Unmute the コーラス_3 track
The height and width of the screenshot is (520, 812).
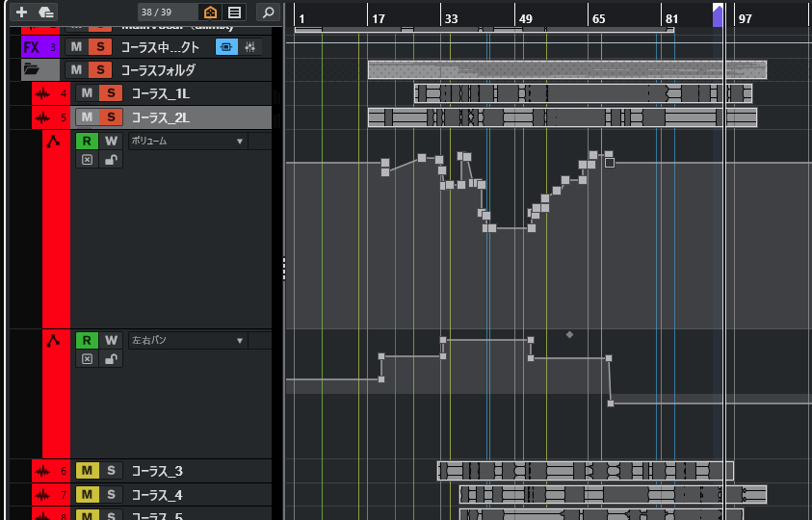click(x=87, y=471)
